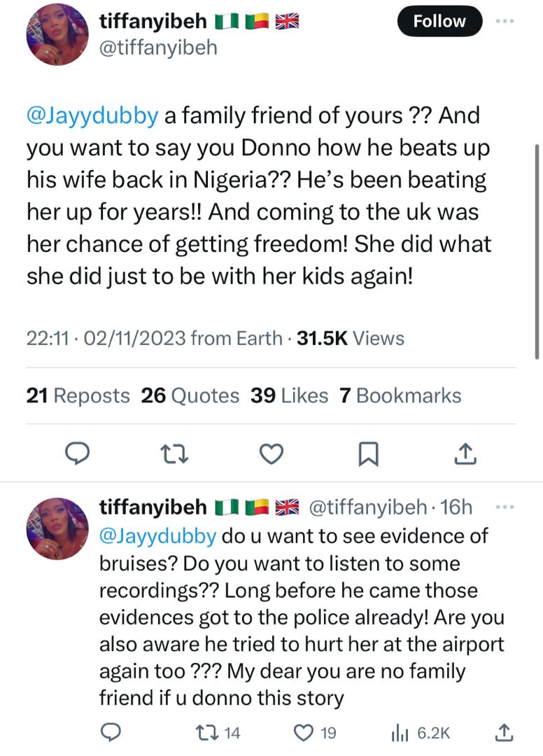Open more options on main tweet
543x756 pixels.
point(504,22)
